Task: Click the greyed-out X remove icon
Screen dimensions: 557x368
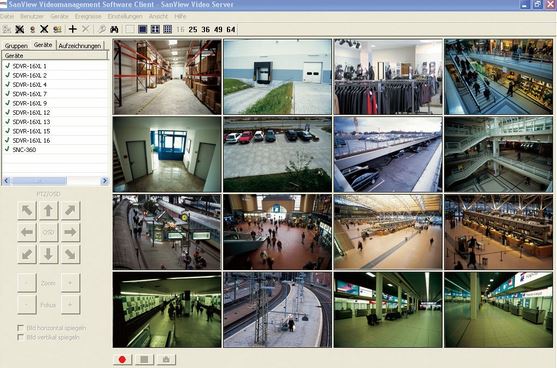Action: coord(85,29)
